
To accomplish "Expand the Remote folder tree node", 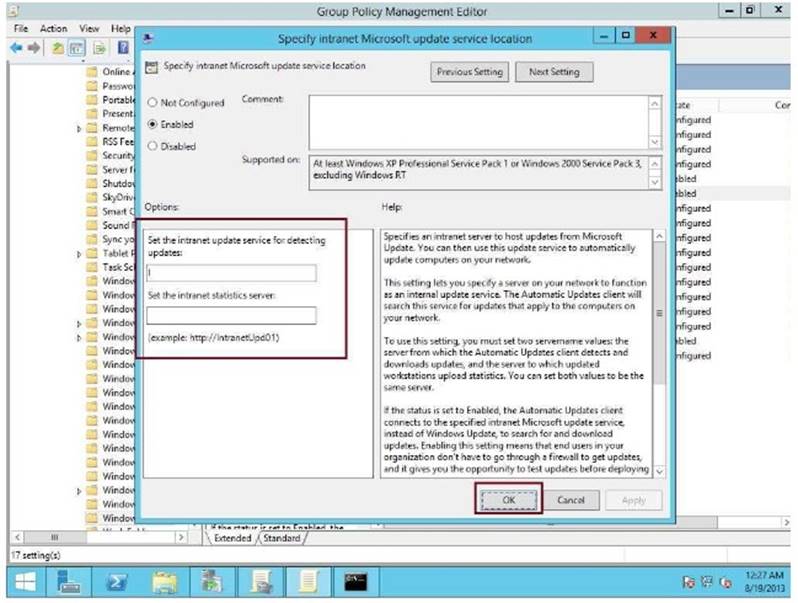I will coord(79,128).
